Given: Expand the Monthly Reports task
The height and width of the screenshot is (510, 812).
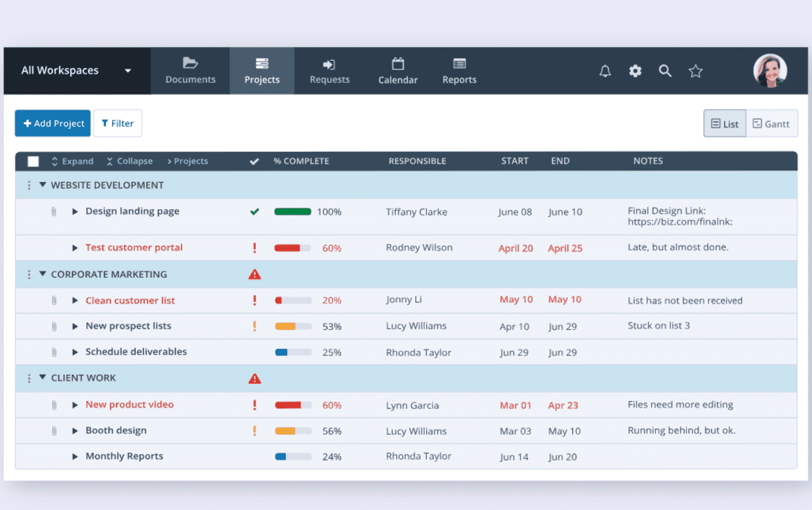Looking at the screenshot, I should pos(75,456).
